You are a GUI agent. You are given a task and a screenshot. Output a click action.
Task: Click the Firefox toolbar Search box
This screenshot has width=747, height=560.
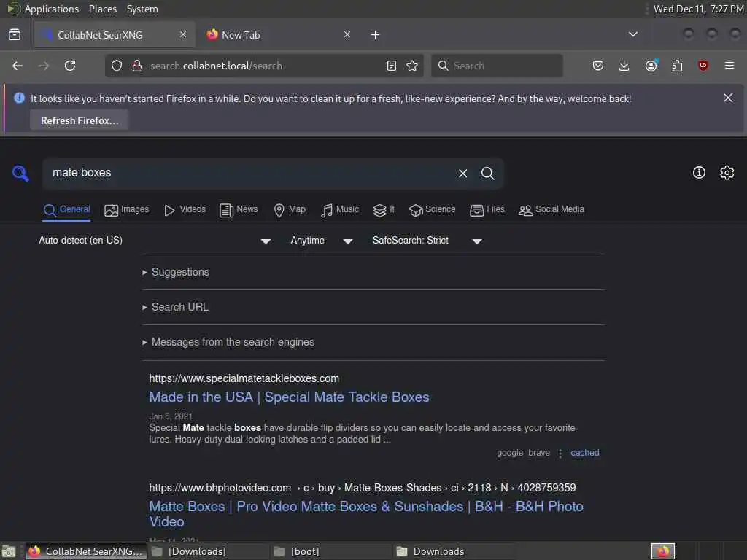(497, 66)
